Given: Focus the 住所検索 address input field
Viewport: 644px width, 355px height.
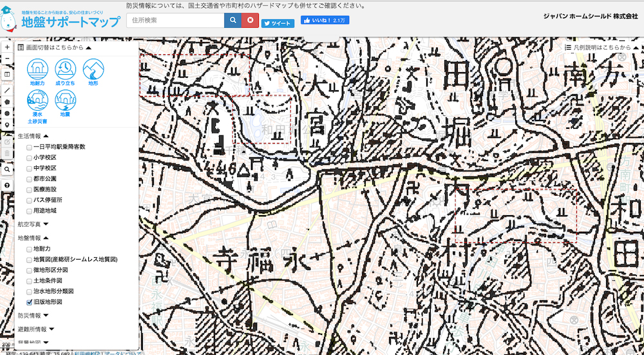Looking at the screenshot, I should 175,20.
